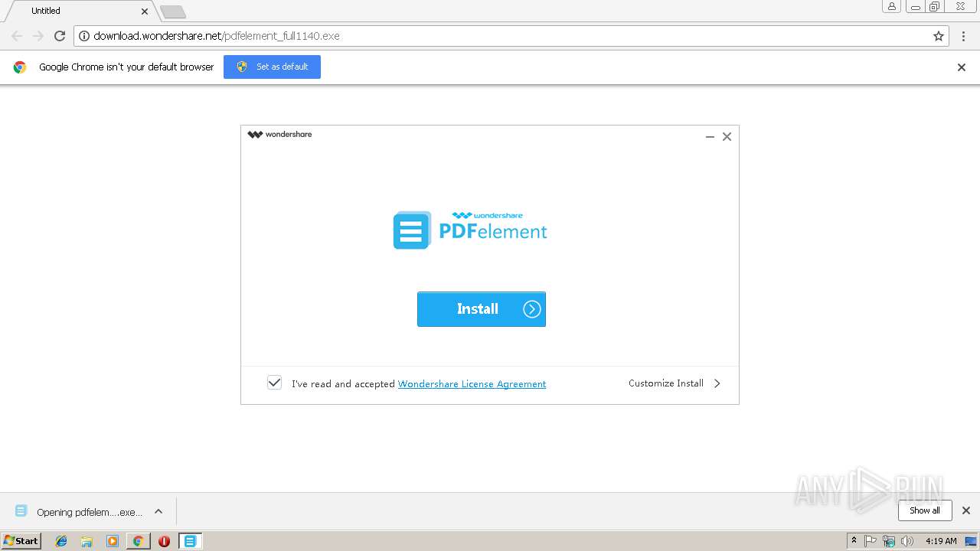Click the Chrome logo in the infobar
The height and width of the screenshot is (551, 980).
(20, 67)
